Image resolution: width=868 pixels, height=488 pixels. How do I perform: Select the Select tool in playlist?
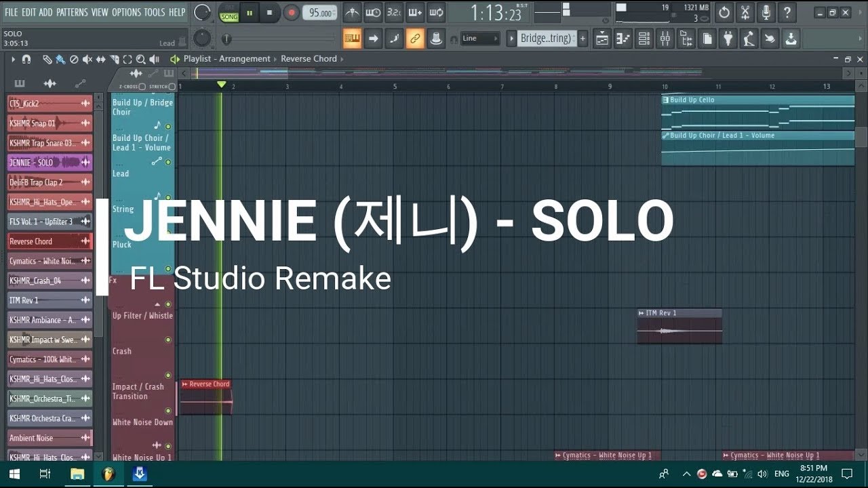[127, 60]
